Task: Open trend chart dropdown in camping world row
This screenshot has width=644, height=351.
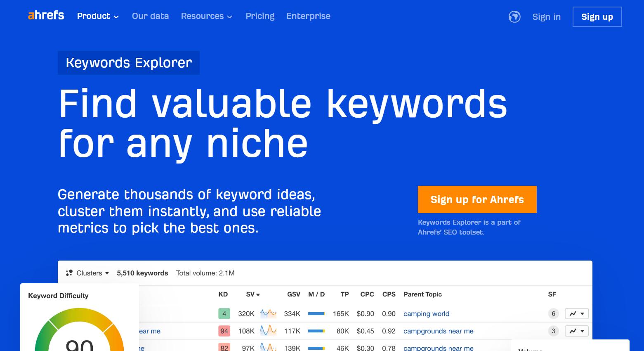Action: pos(577,314)
